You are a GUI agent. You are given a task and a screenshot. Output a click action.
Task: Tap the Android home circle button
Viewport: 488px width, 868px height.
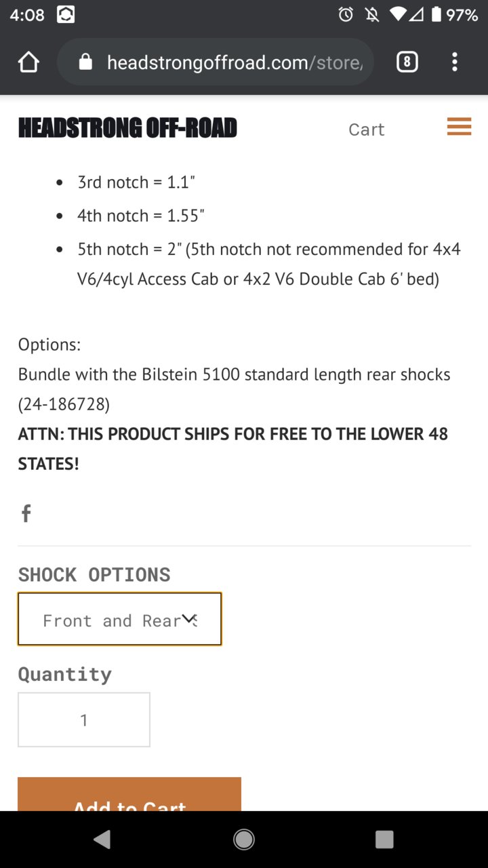point(244,840)
